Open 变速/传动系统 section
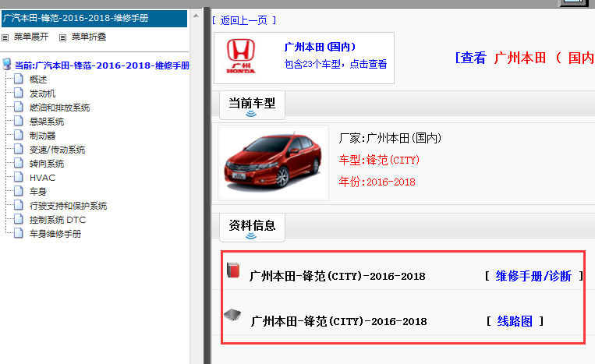Screen dimensions: 595x364 (57, 150)
